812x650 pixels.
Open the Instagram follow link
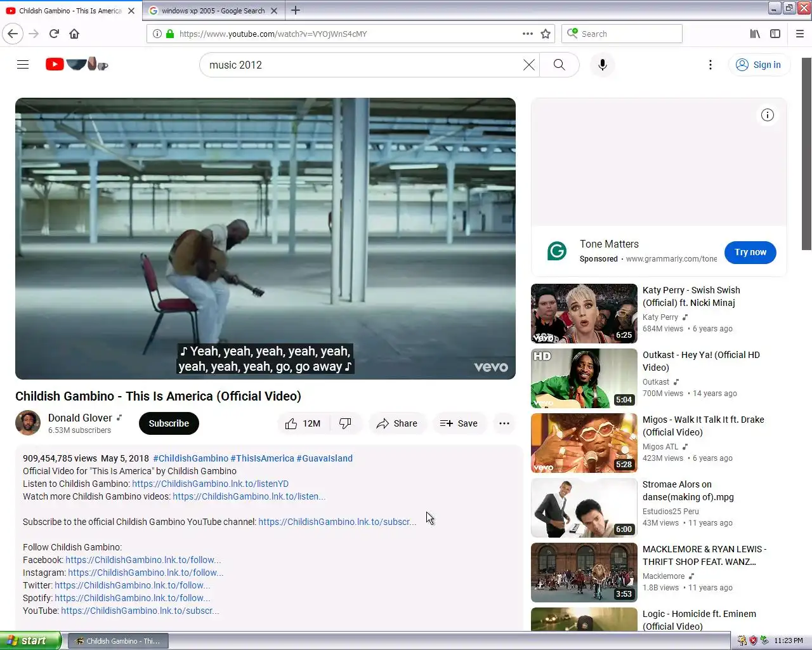pos(146,573)
